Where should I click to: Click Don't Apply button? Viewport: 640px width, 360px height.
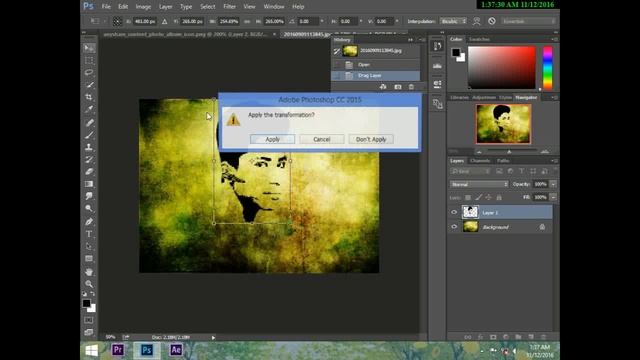coord(371,139)
